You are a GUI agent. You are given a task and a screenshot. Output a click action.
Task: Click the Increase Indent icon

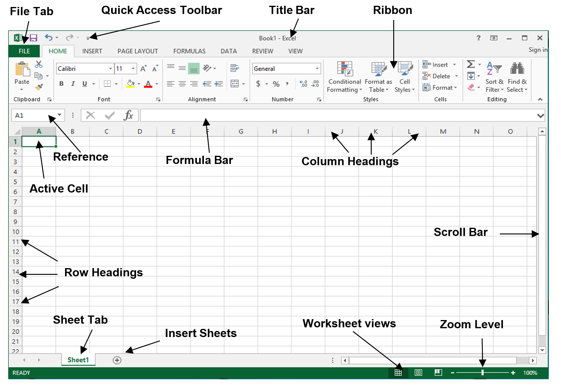click(219, 84)
